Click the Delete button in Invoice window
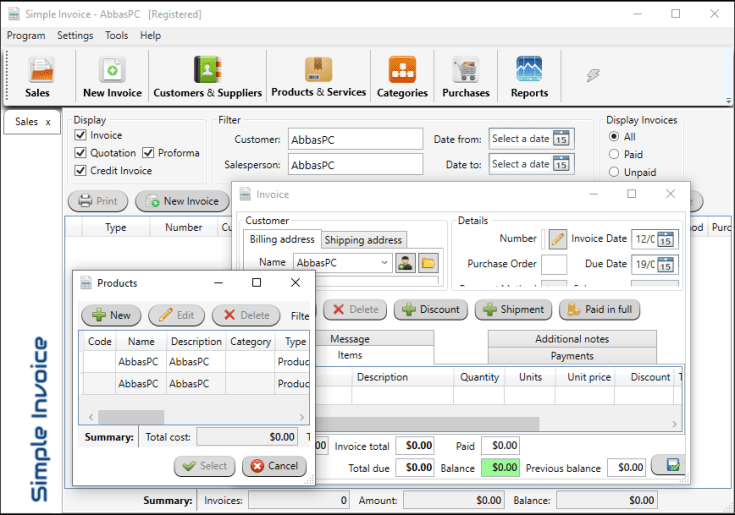735x515 pixels. click(355, 310)
